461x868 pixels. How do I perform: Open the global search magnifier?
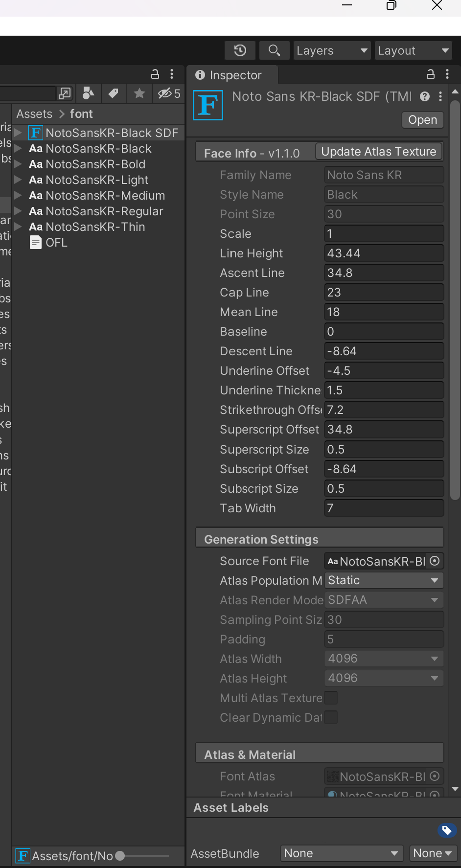274,50
